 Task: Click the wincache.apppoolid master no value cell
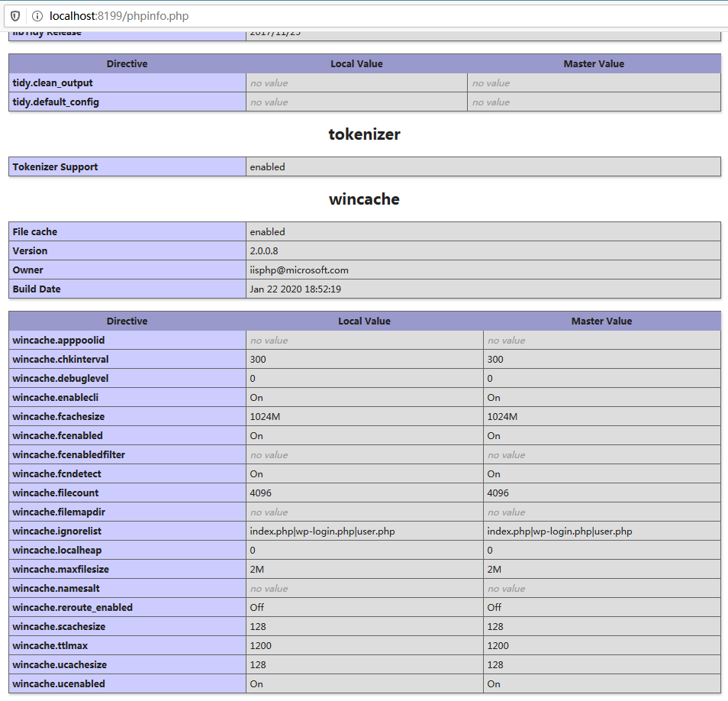pyautogui.click(x=602, y=340)
